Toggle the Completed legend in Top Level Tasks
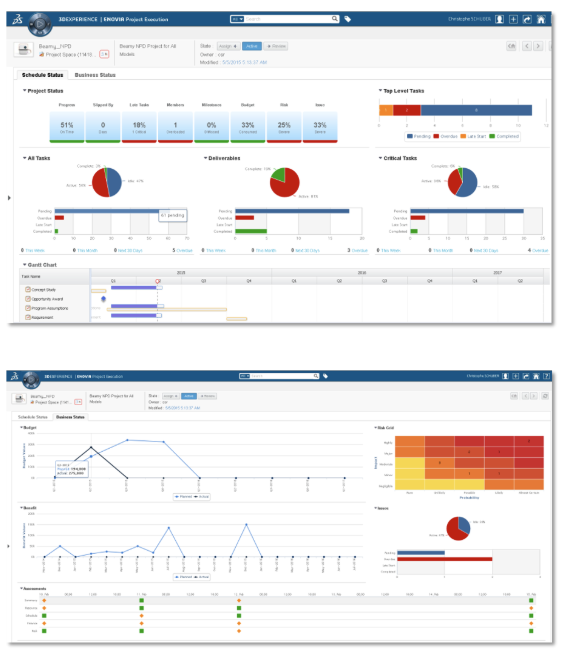The image size is (574, 660). [504, 136]
